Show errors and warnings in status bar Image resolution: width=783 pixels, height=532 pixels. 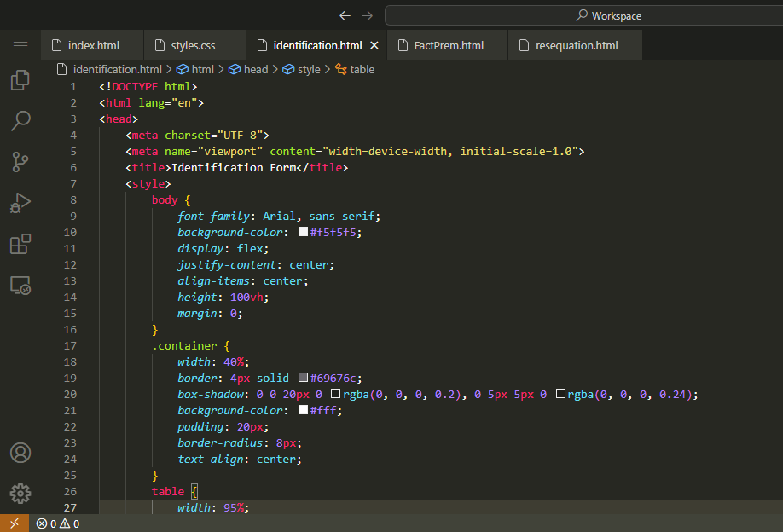(x=57, y=523)
